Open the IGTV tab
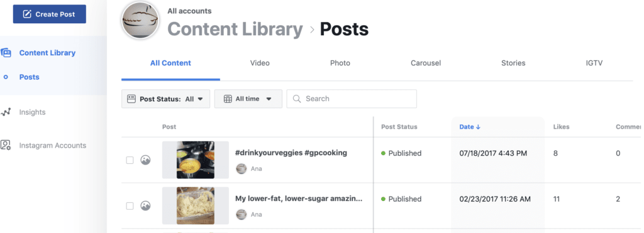The image size is (644, 233). tap(594, 63)
